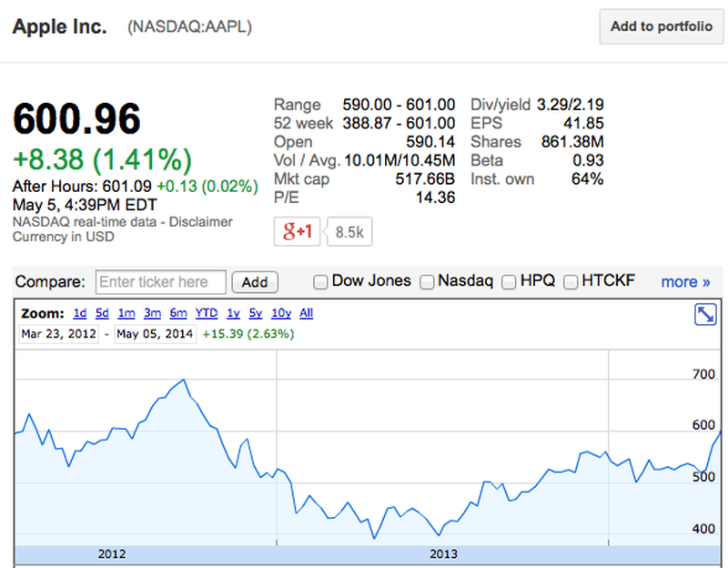Enable the Dow Jones comparison checkbox

point(320,282)
